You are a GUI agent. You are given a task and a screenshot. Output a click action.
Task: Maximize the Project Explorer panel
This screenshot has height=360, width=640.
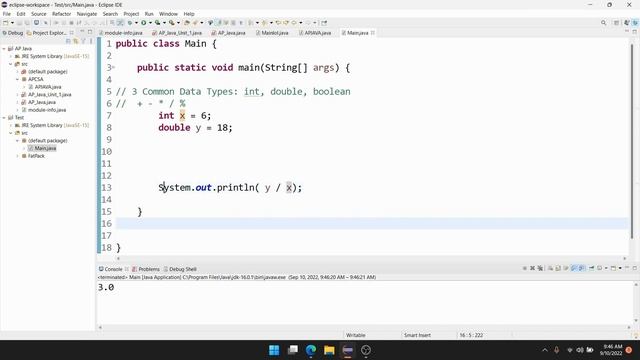[x=90, y=32]
